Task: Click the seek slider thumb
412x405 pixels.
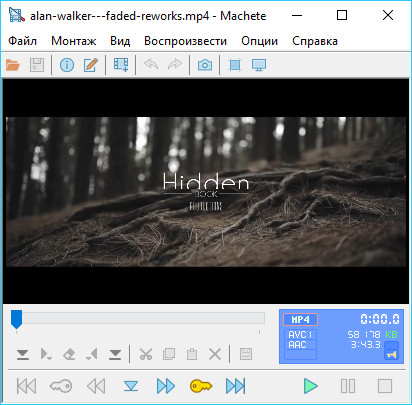Action: pyautogui.click(x=16, y=319)
